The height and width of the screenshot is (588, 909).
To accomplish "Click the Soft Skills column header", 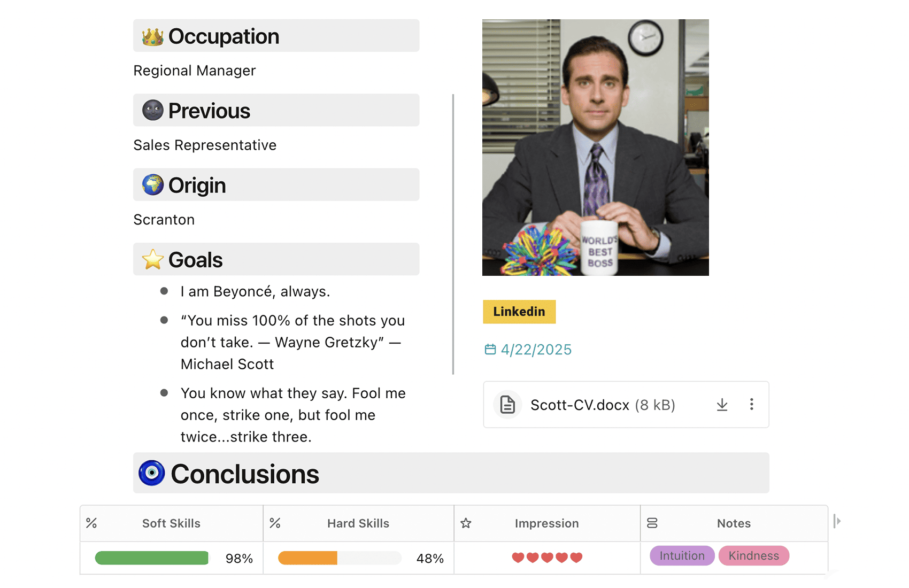I will [x=171, y=523].
